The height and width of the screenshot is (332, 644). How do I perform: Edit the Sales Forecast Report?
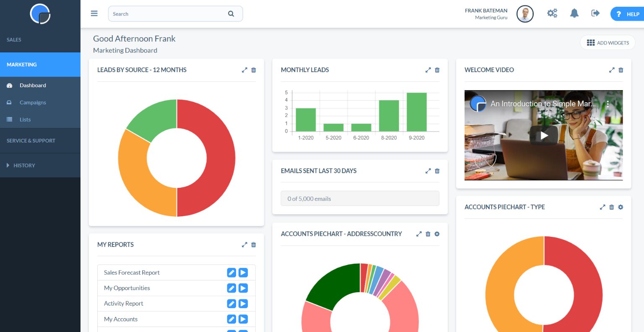[x=231, y=272]
